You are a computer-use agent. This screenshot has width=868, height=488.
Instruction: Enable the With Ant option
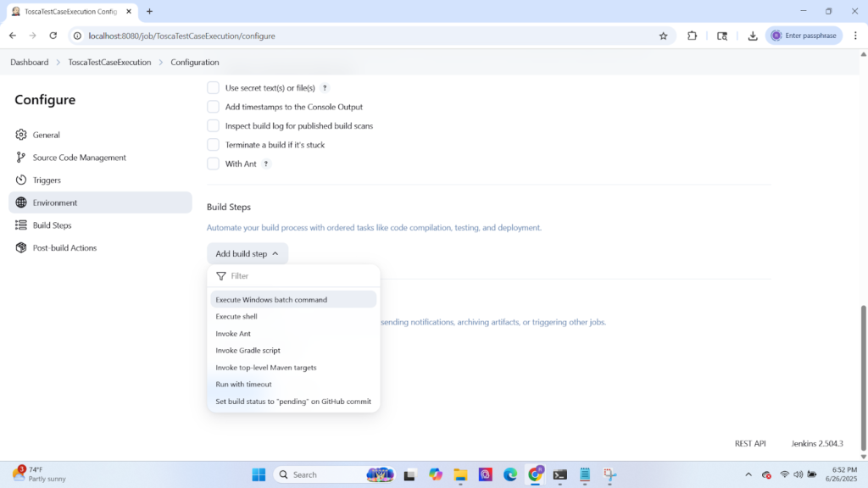coord(213,164)
